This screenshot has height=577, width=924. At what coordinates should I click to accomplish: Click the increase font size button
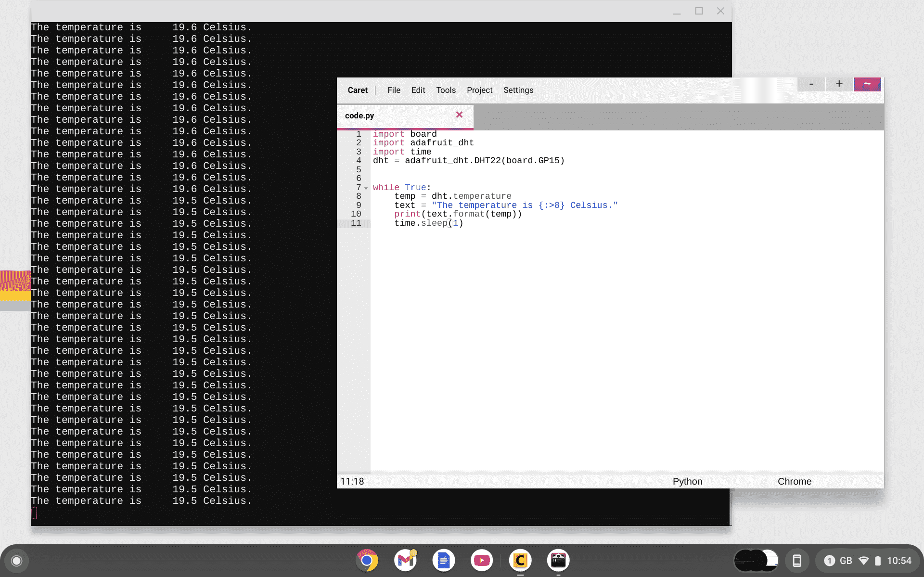click(838, 84)
